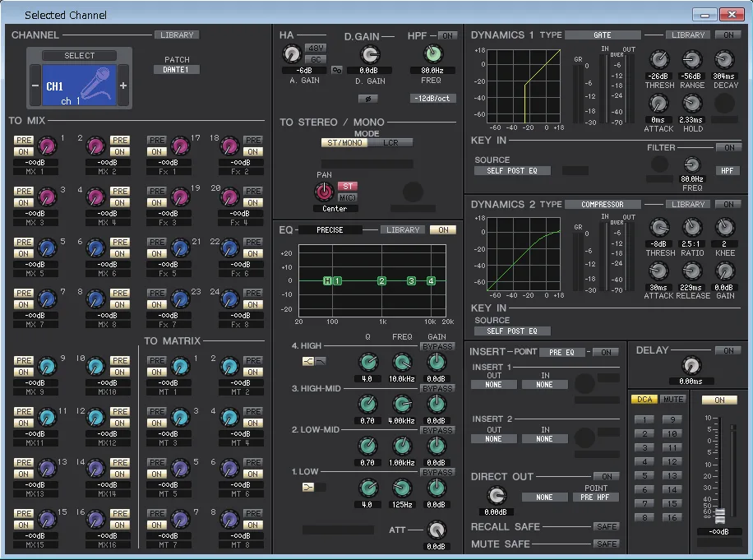The image size is (753, 560).
Task: Click the MT 1 matrix send knob
Action: (180, 366)
